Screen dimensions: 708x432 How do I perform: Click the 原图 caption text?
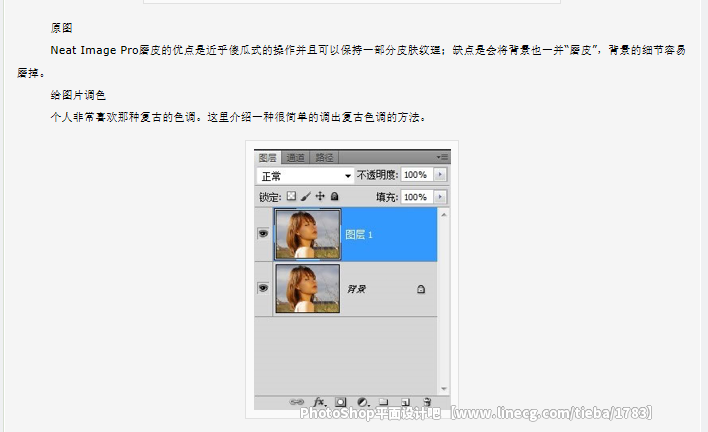(61, 28)
